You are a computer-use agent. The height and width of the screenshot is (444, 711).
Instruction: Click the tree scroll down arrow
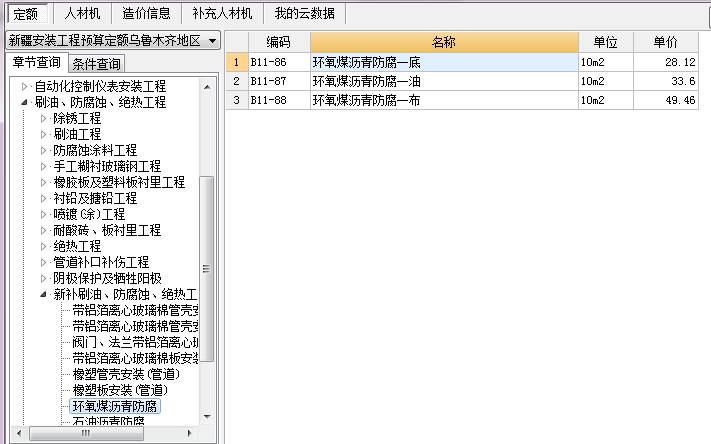point(207,416)
